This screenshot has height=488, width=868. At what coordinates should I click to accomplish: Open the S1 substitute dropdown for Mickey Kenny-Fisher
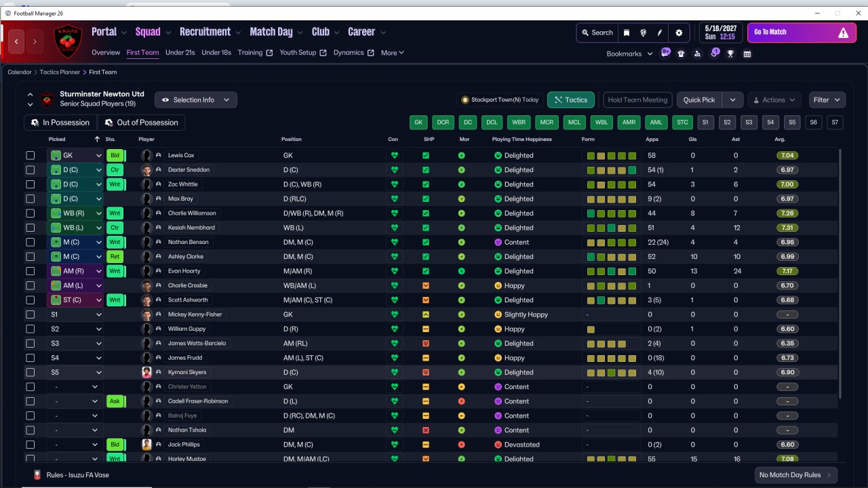click(75, 314)
